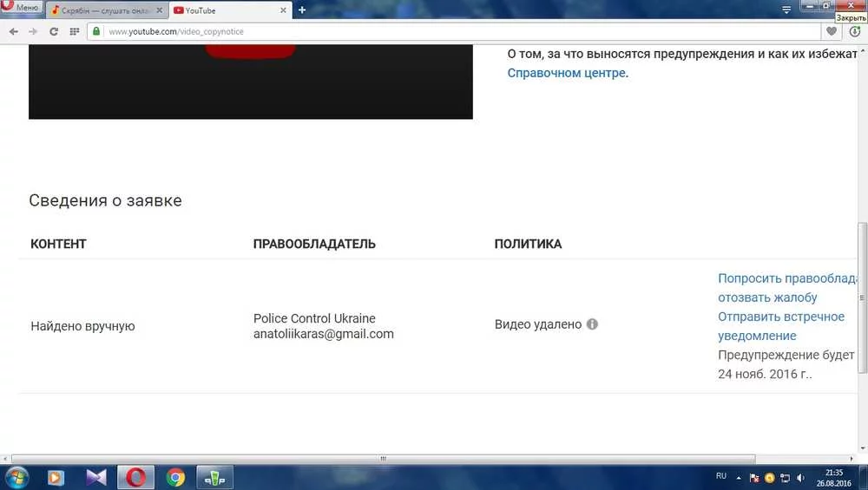Screen dimensions: 868x490
Task: Go forward with the browser forward arrow
Action: coord(33,31)
